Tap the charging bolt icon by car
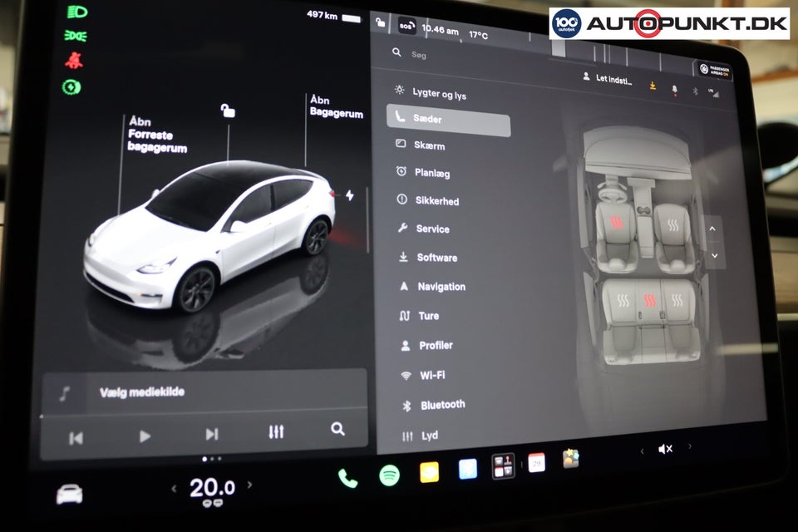The height and width of the screenshot is (532, 798). click(350, 195)
